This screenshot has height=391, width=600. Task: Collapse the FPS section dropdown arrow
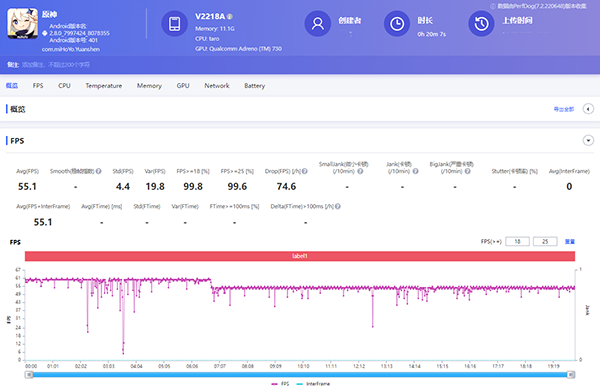click(588, 140)
